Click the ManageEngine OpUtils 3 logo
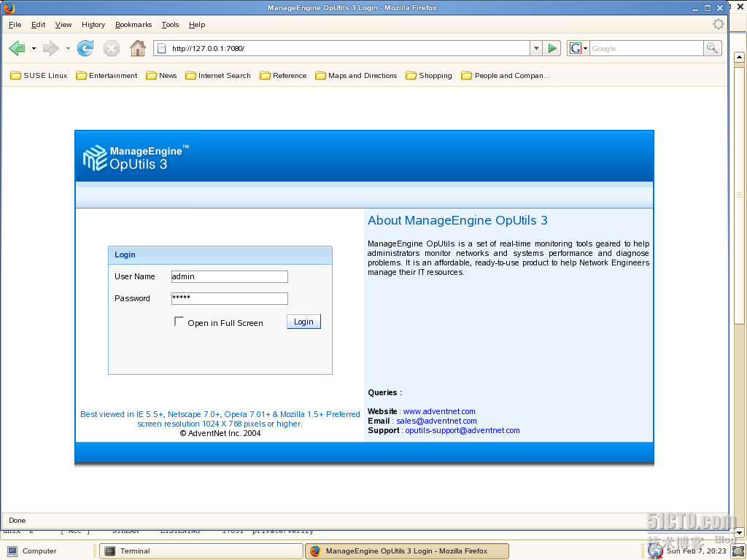 [136, 157]
